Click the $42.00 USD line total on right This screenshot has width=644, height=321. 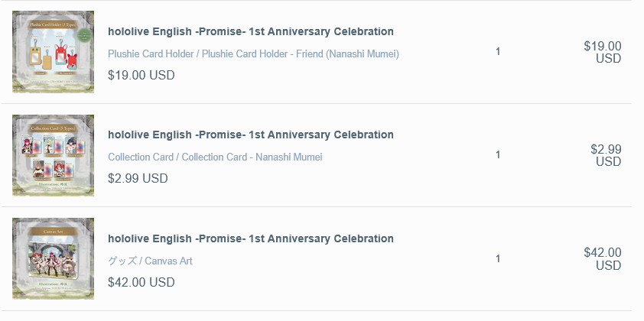point(603,258)
